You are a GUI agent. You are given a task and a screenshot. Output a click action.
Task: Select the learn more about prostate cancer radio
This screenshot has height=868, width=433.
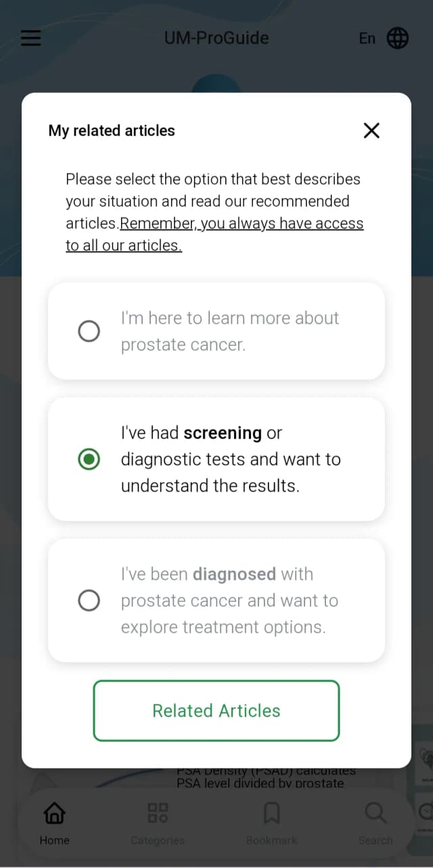tap(89, 331)
